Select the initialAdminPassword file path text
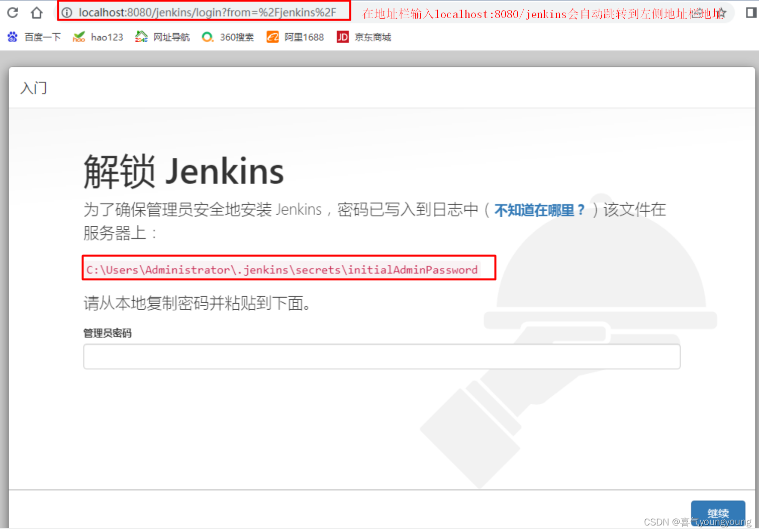Viewport: 759px width, 532px height. 281,270
